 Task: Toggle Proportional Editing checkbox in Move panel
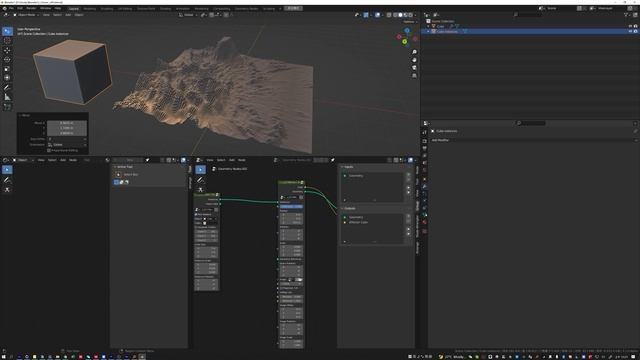coord(49,150)
